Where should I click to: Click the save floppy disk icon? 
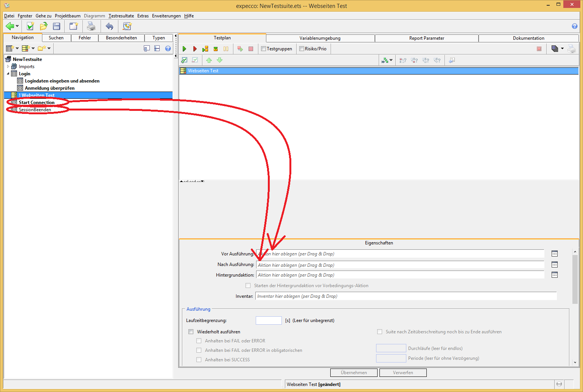click(x=57, y=26)
